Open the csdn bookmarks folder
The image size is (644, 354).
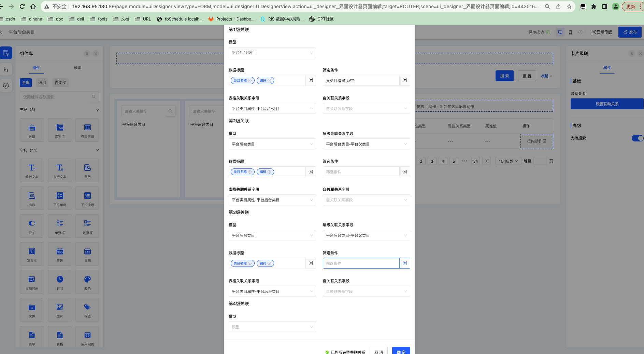click(x=8, y=19)
